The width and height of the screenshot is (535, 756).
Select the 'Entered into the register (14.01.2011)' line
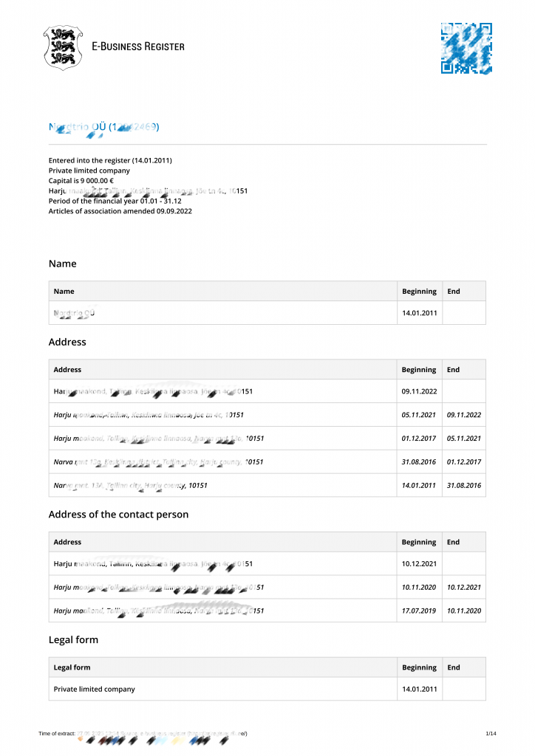coord(110,160)
